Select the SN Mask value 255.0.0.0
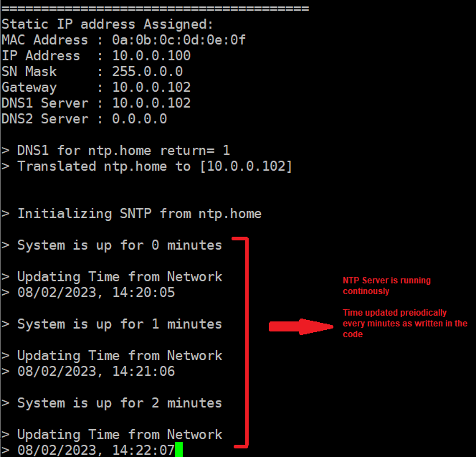Viewport: 476px width, 457px height. pyautogui.click(x=147, y=72)
